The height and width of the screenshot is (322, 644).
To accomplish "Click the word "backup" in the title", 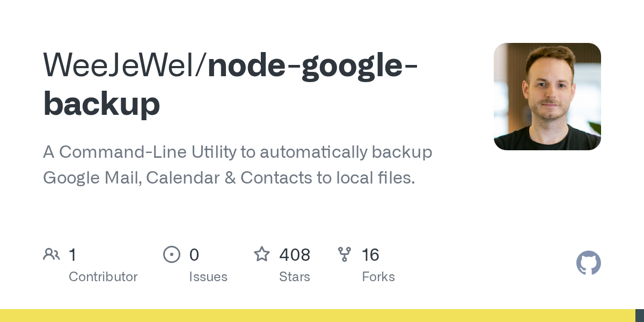I will pos(101,104).
